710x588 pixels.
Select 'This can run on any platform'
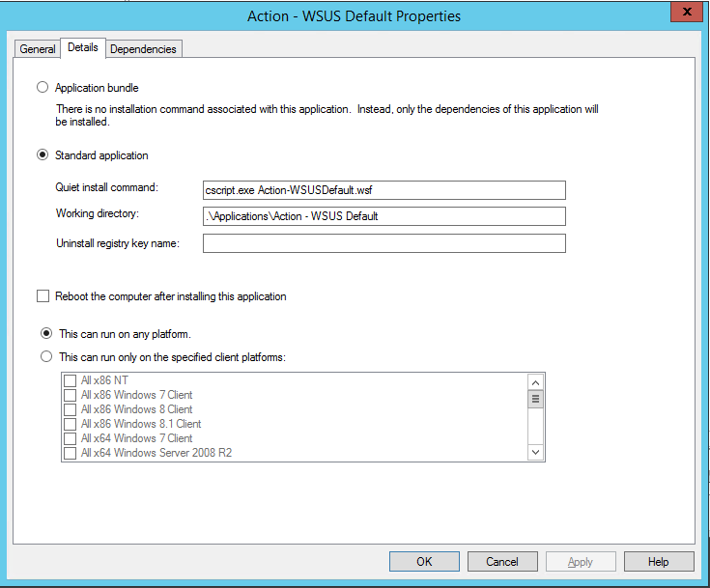point(46,334)
